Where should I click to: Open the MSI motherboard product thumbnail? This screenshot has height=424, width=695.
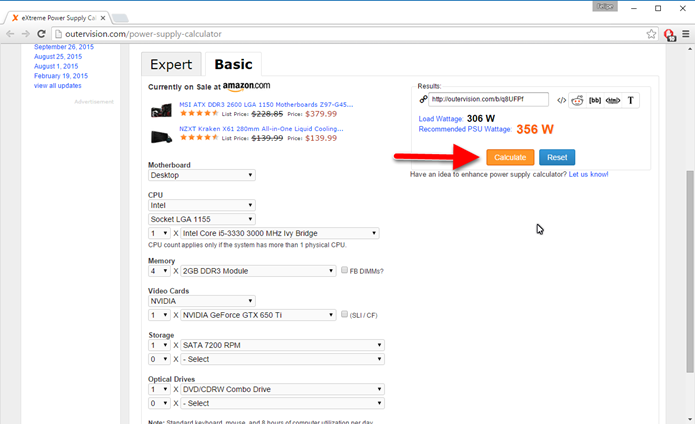click(x=161, y=110)
